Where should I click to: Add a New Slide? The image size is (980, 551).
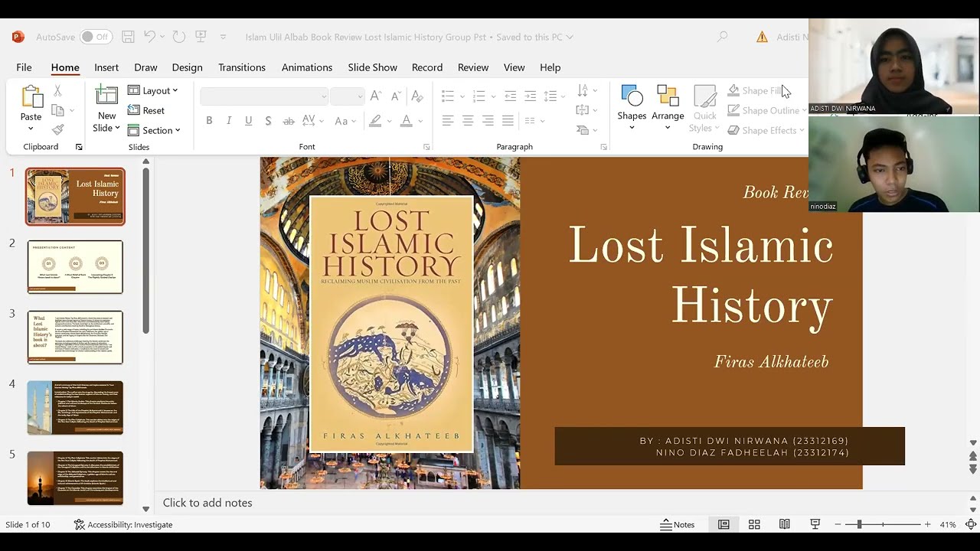click(x=106, y=107)
